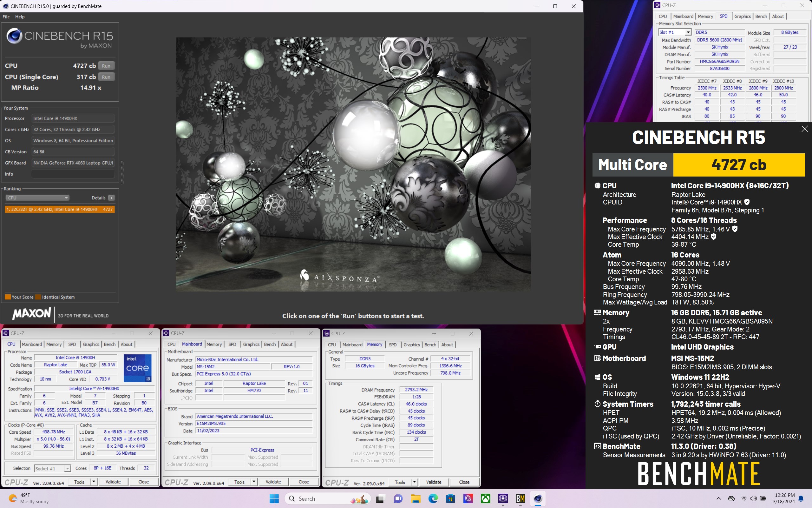Click the Cinebench taskbar icon

tap(538, 498)
